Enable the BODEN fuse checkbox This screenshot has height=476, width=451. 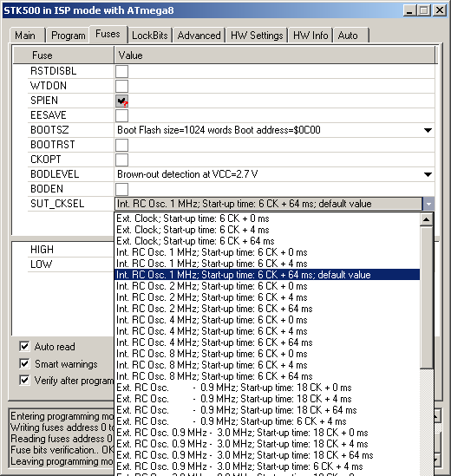click(121, 189)
